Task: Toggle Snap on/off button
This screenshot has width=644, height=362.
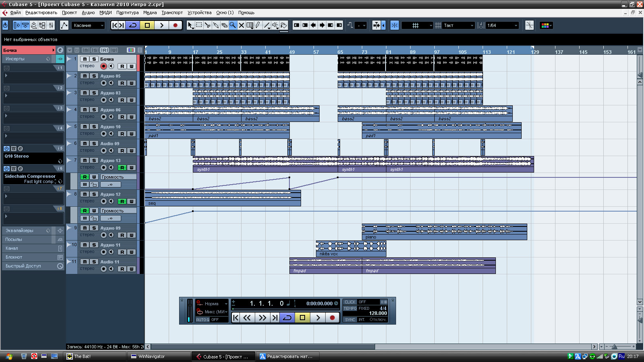Action: [394, 25]
